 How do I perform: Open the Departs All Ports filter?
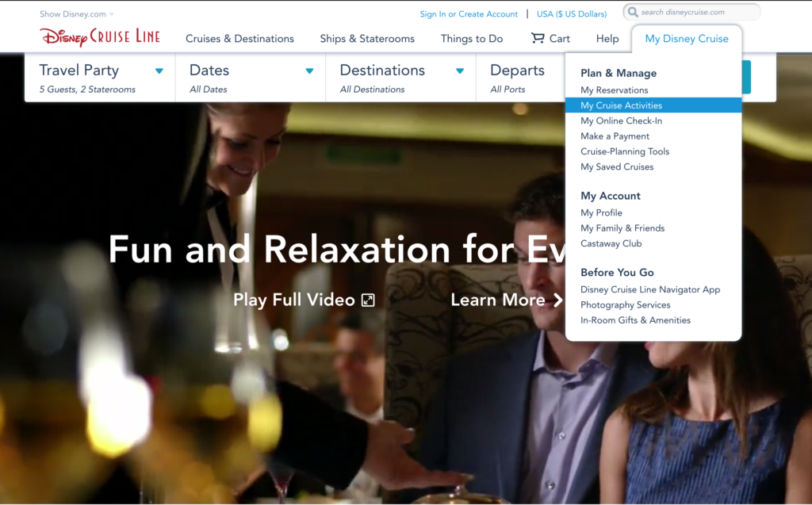click(520, 78)
